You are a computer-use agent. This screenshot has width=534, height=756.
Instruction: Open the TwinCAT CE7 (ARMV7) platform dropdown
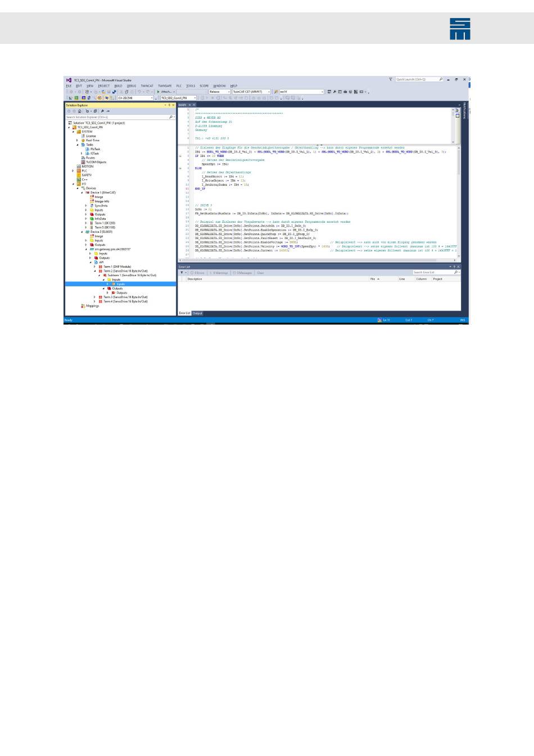pyautogui.click(x=251, y=92)
